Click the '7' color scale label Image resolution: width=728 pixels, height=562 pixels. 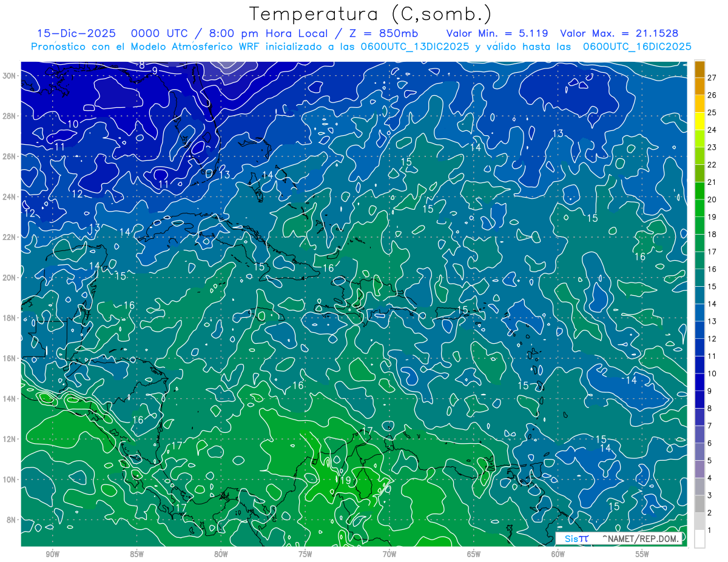(x=710, y=426)
